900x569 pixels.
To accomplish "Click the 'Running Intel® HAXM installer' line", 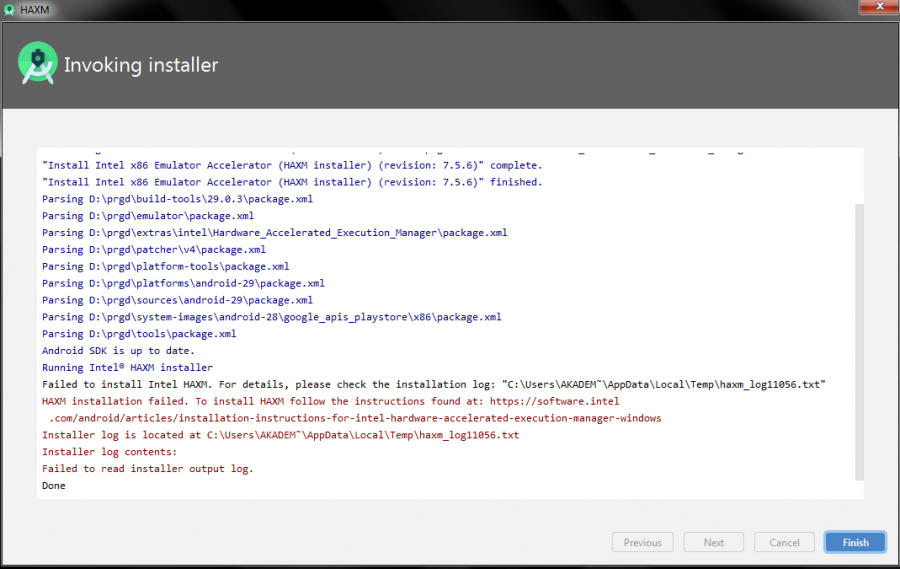I will (127, 367).
